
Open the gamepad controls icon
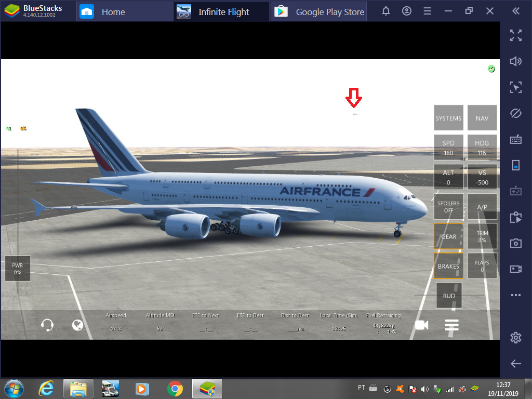point(516,191)
